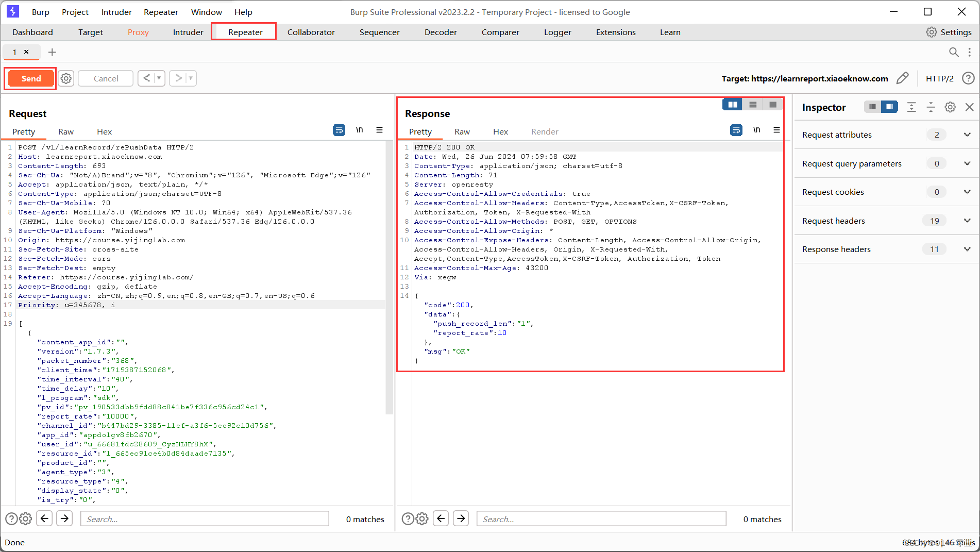The width and height of the screenshot is (980, 552).
Task: Open Response search settings gear
Action: (422, 518)
